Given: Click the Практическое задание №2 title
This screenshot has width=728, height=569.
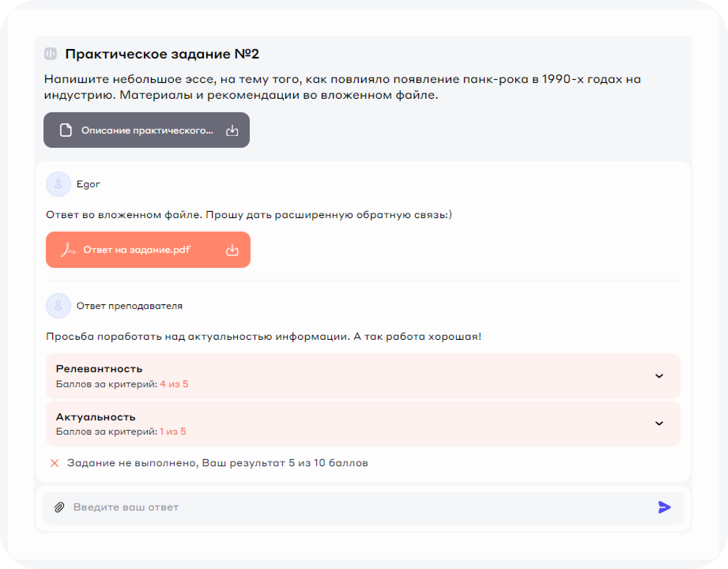Looking at the screenshot, I should pos(162,54).
